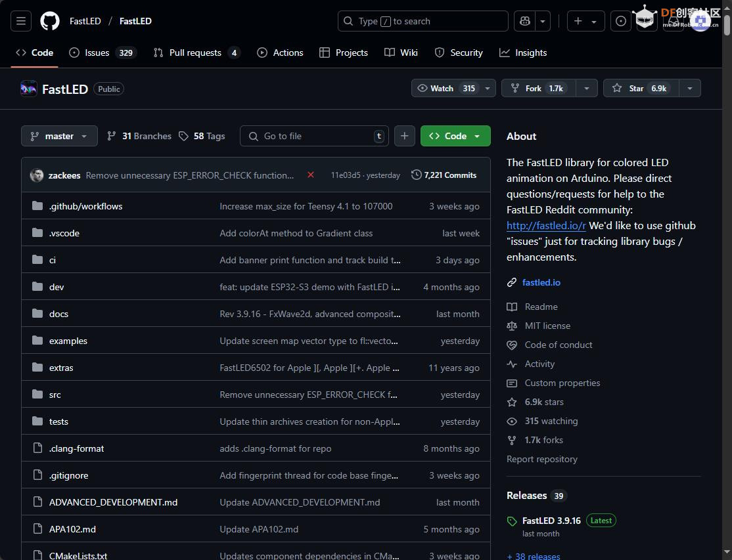Open the Pull requests tab
Screen dimensions: 732x560
196,53
